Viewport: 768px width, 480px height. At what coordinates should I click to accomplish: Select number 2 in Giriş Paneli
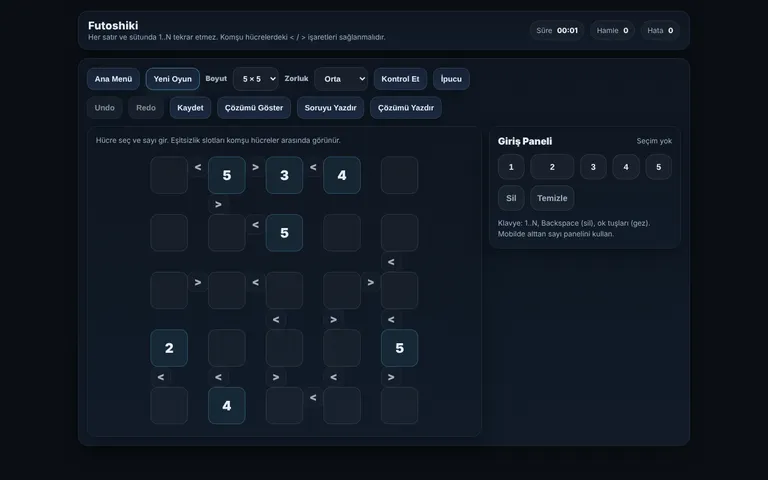[x=552, y=167]
